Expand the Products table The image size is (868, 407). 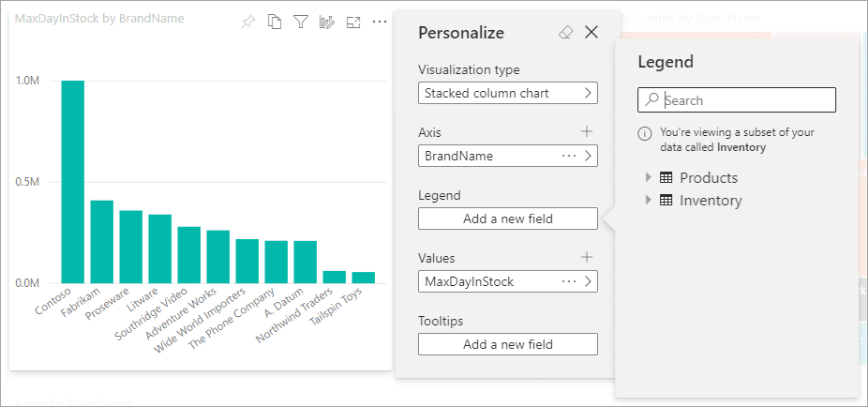tap(647, 177)
